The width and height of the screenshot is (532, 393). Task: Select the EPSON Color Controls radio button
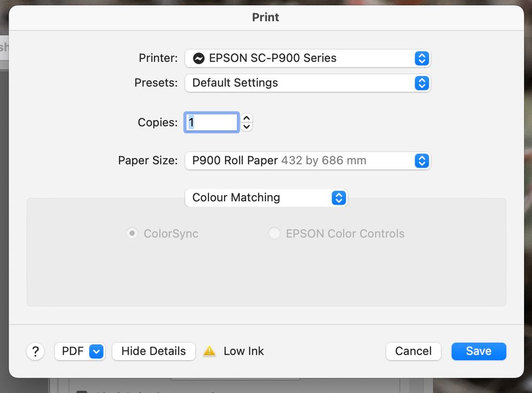(274, 233)
